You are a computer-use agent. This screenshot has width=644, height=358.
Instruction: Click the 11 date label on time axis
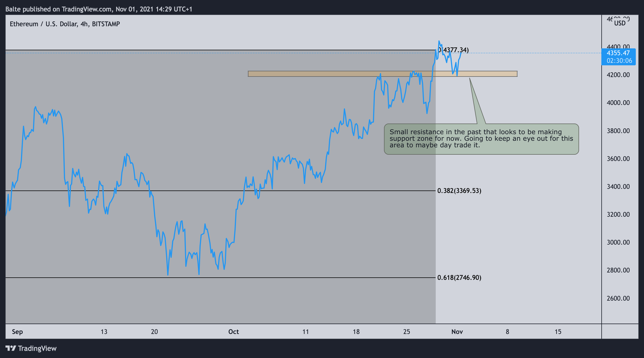tap(306, 332)
